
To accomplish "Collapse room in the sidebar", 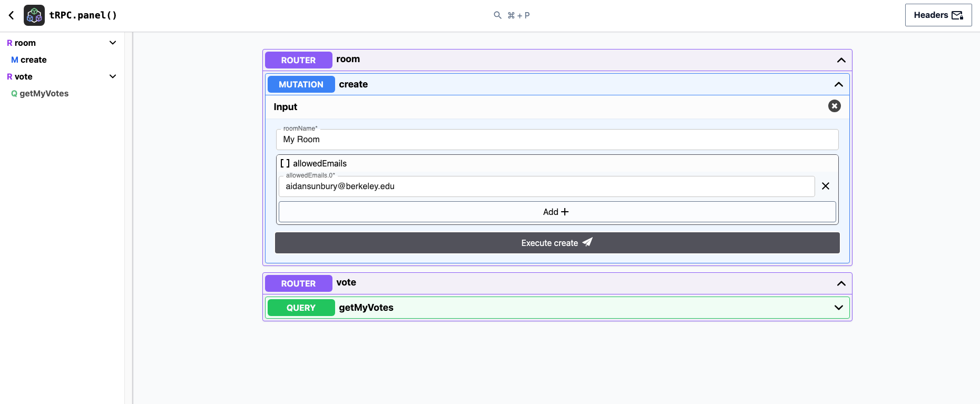I will point(112,43).
